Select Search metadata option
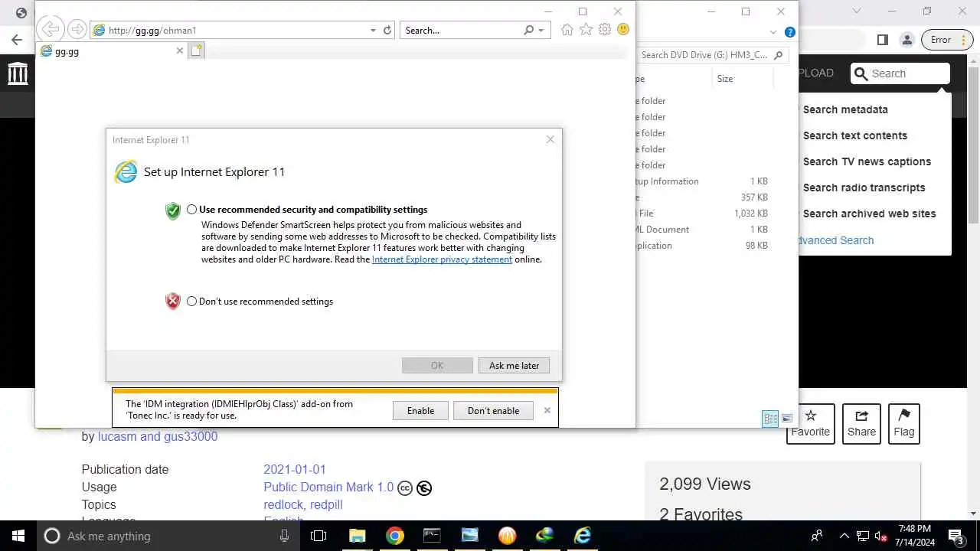Screen dimensions: 980x551 click(845, 109)
